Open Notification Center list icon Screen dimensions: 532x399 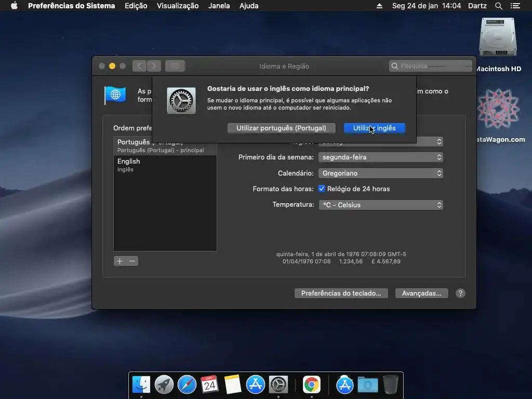[x=515, y=6]
